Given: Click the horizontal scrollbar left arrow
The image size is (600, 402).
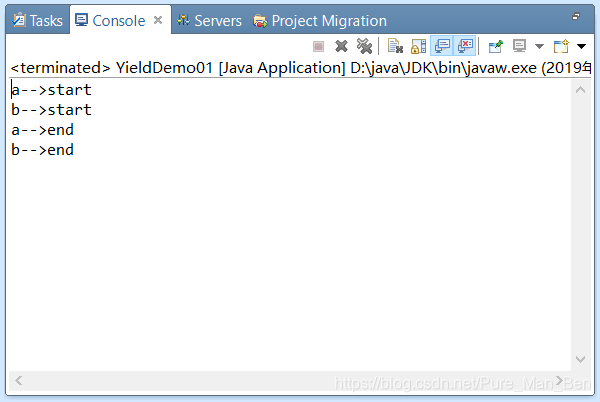Looking at the screenshot, I should (x=18, y=381).
